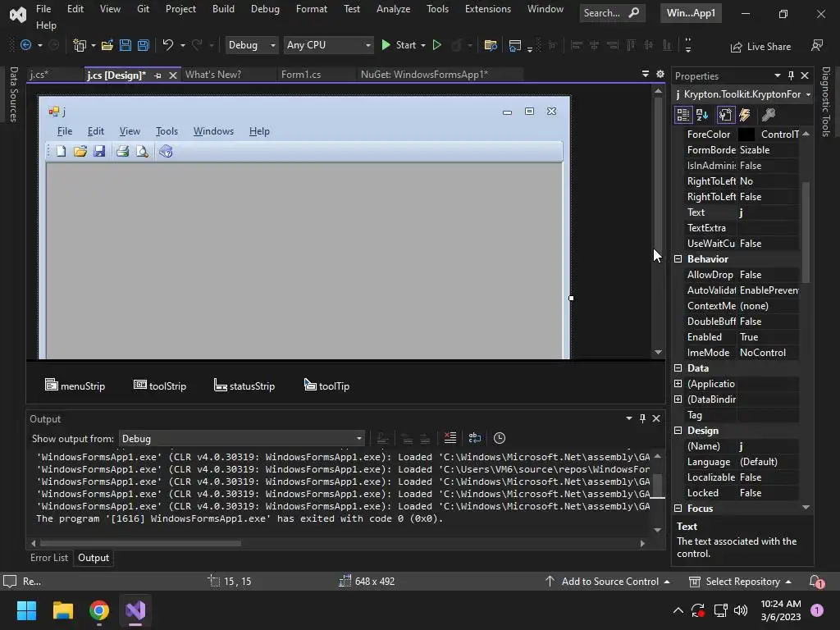Undo the last action
This screenshot has height=630, width=840.
tap(167, 46)
